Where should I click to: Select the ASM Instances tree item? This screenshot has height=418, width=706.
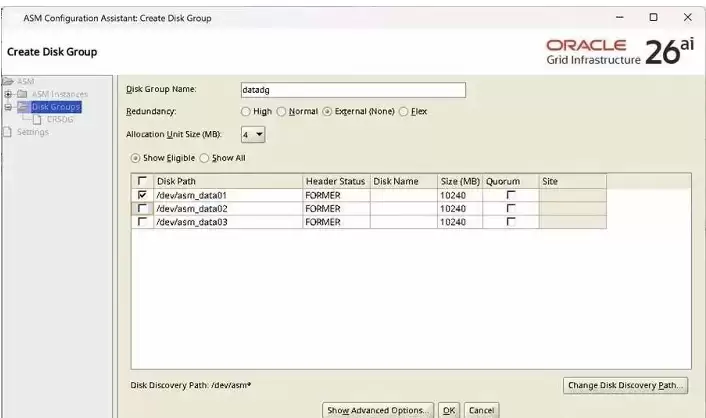pyautogui.click(x=59, y=94)
